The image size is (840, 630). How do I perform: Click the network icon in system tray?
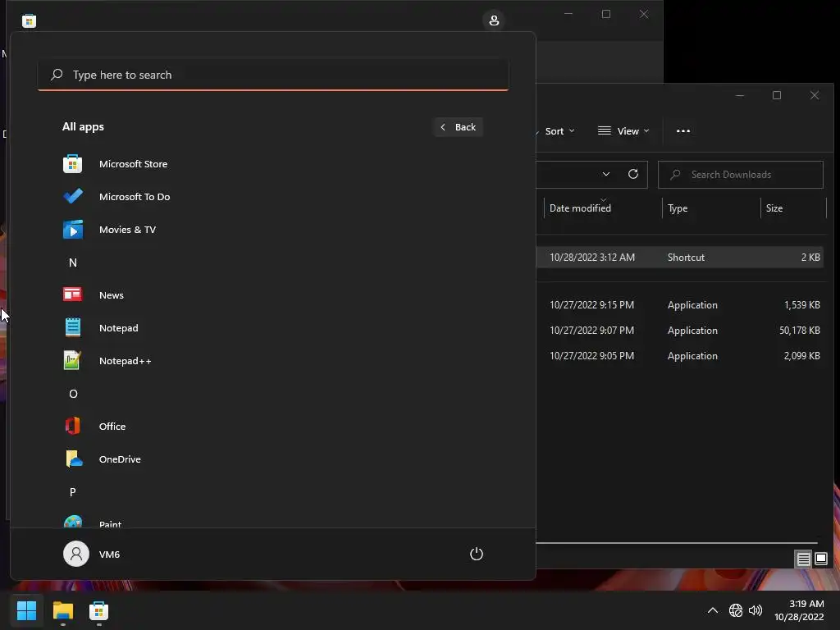736,610
